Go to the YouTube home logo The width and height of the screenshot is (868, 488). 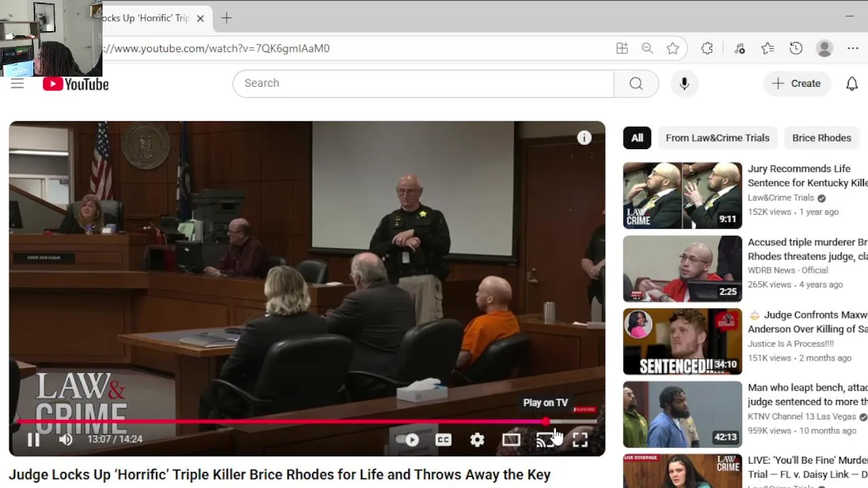(76, 83)
